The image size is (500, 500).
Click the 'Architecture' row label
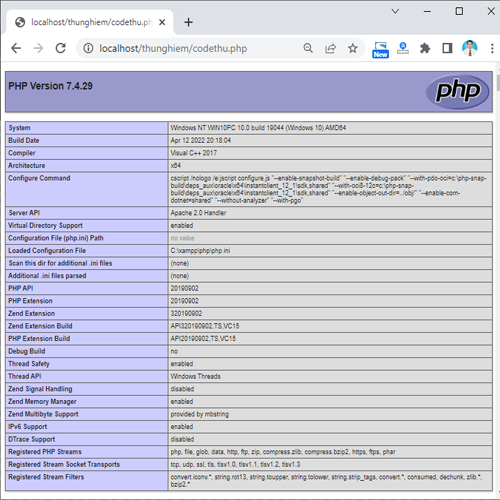(27, 165)
